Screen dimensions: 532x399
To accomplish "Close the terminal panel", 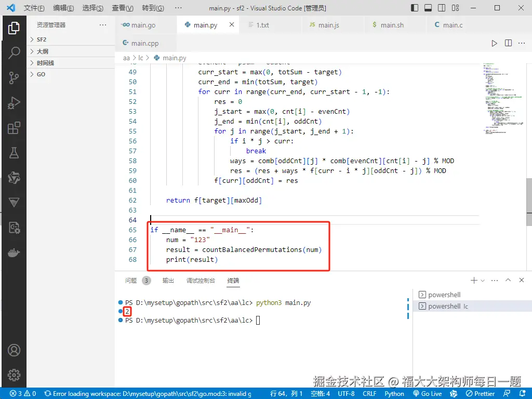I will [522, 280].
